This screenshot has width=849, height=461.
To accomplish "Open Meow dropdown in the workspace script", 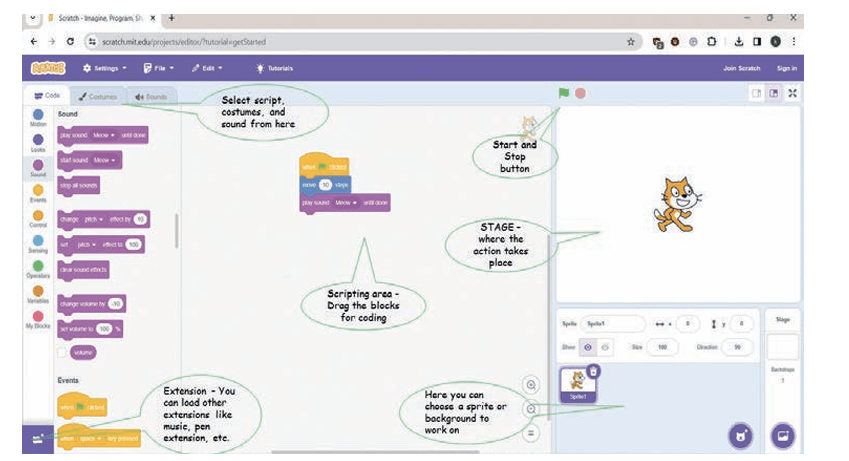I will (x=345, y=203).
